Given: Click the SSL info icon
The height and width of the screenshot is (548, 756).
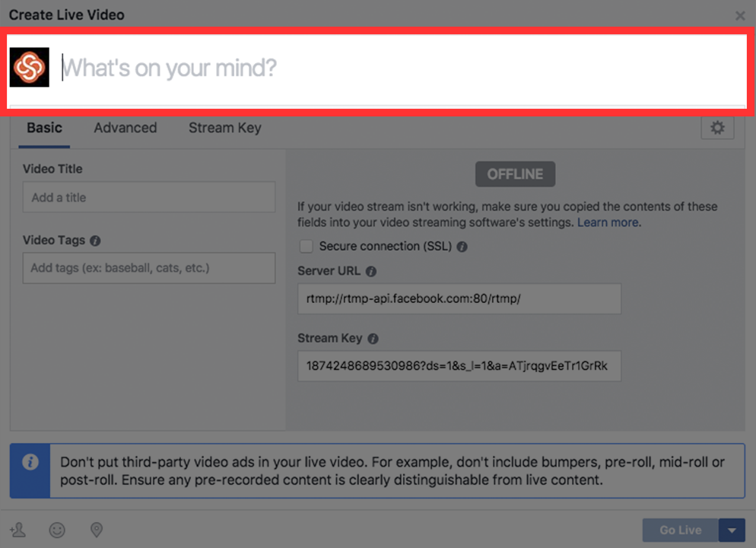Looking at the screenshot, I should click(462, 247).
